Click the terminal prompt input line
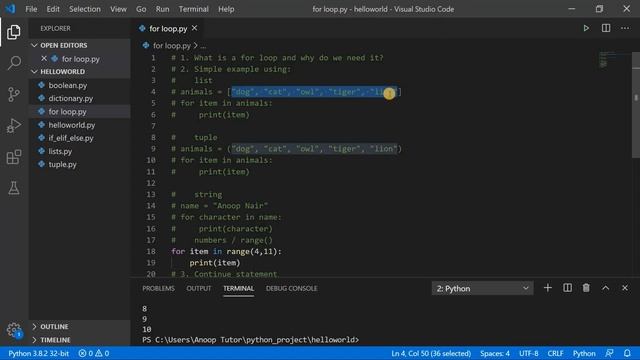Viewport: 640px width, 360px height. (251, 340)
